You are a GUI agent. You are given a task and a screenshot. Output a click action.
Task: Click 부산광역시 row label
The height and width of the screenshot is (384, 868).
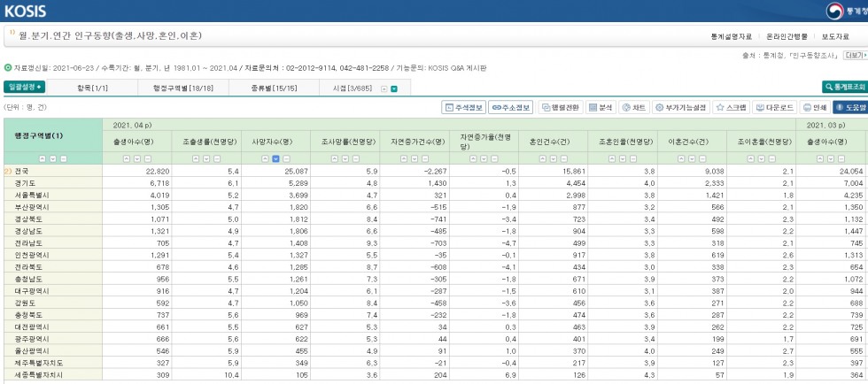tap(32, 207)
